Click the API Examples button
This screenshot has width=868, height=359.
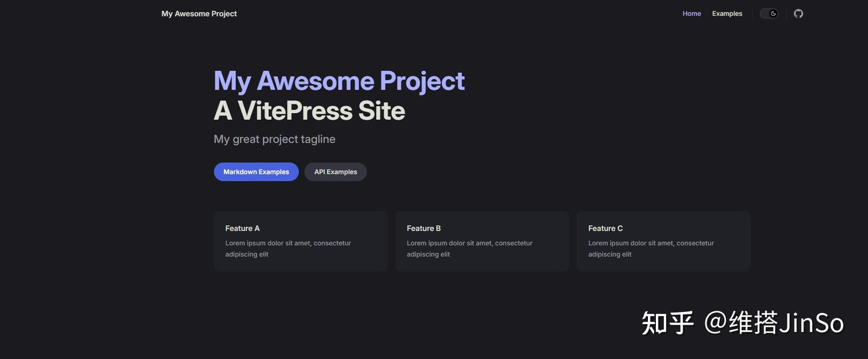(336, 172)
